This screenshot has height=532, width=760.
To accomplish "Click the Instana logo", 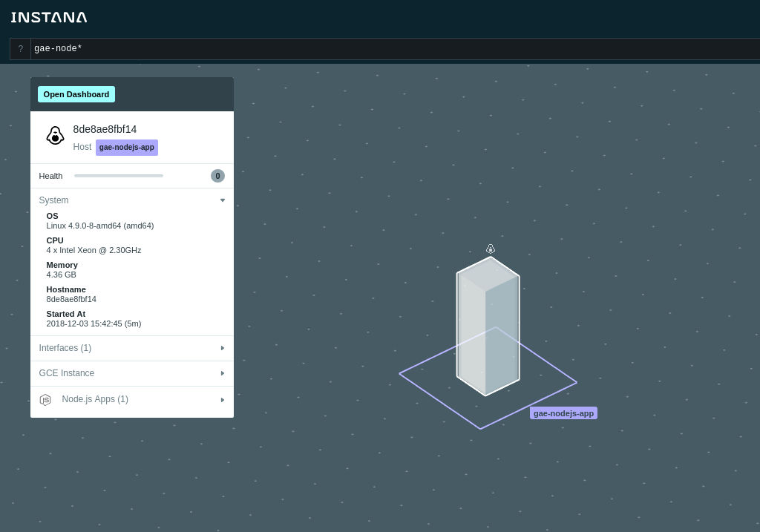I will coord(49,18).
